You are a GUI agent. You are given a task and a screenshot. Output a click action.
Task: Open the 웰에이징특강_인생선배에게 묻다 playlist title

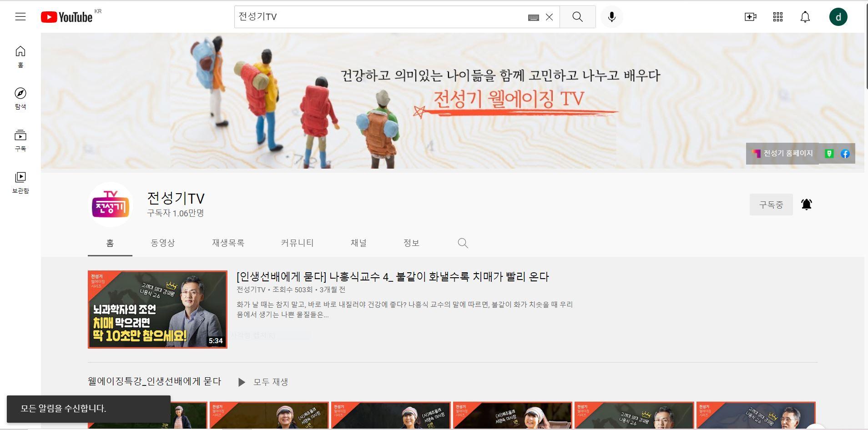(x=154, y=381)
